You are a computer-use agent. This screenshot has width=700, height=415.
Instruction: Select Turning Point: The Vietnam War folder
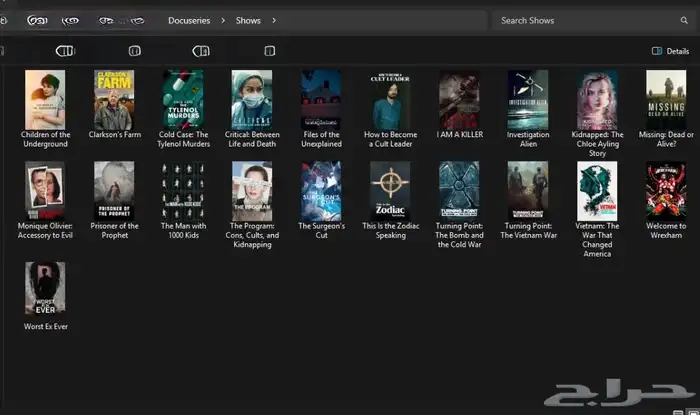point(528,200)
